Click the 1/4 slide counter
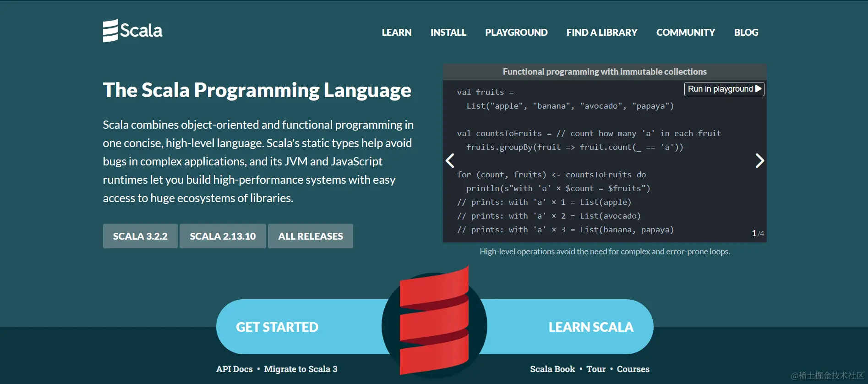The width and height of the screenshot is (868, 384). click(x=758, y=233)
